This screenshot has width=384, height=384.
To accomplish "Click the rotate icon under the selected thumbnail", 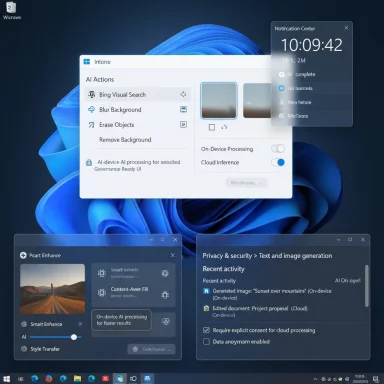I will 224,127.
